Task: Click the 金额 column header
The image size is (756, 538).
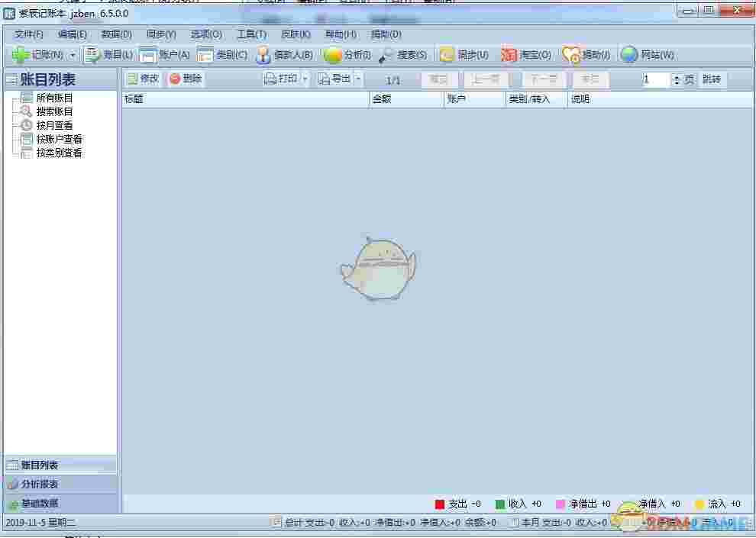Action: coord(406,99)
